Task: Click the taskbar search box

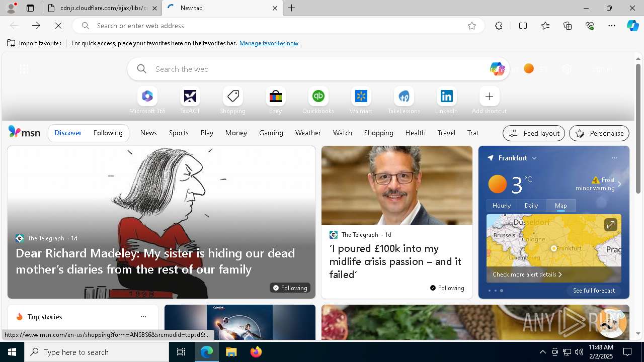Action: tap(97, 352)
